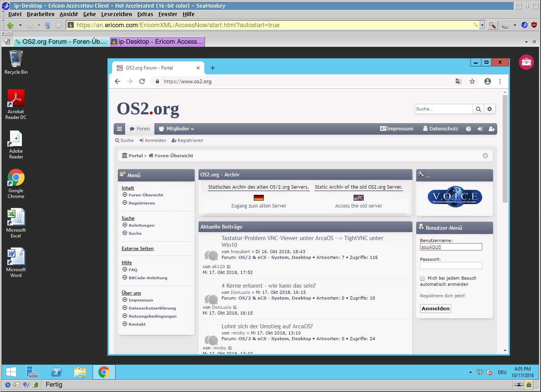The image size is (541, 392).
Task: Open PowerShell from taskbar
Action: click(57, 372)
